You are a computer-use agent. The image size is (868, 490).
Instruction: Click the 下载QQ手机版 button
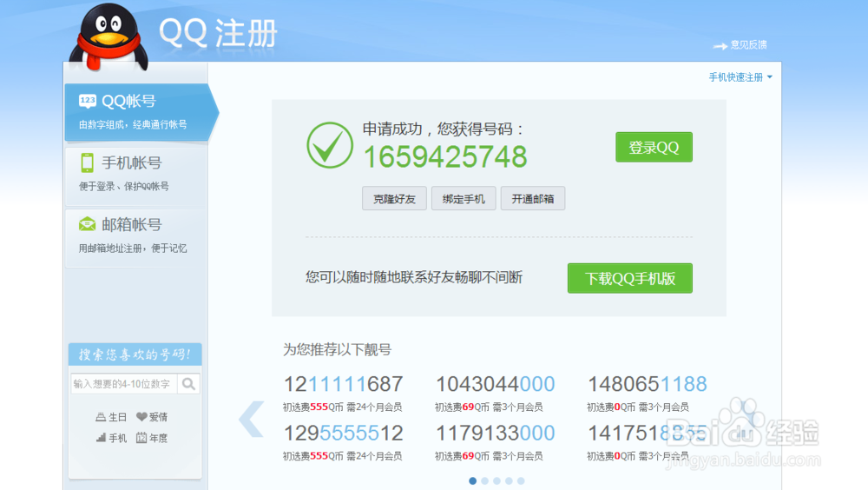[630, 278]
